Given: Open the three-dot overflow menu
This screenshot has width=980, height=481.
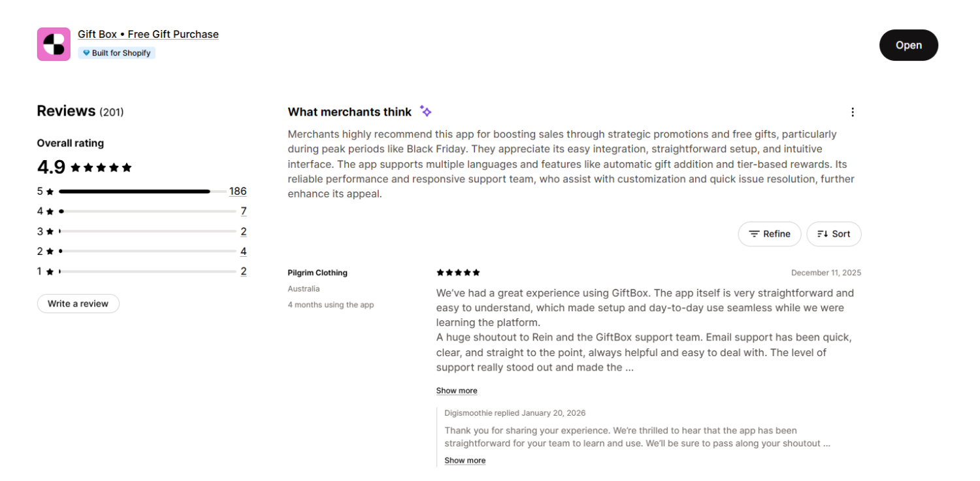Looking at the screenshot, I should point(853,112).
